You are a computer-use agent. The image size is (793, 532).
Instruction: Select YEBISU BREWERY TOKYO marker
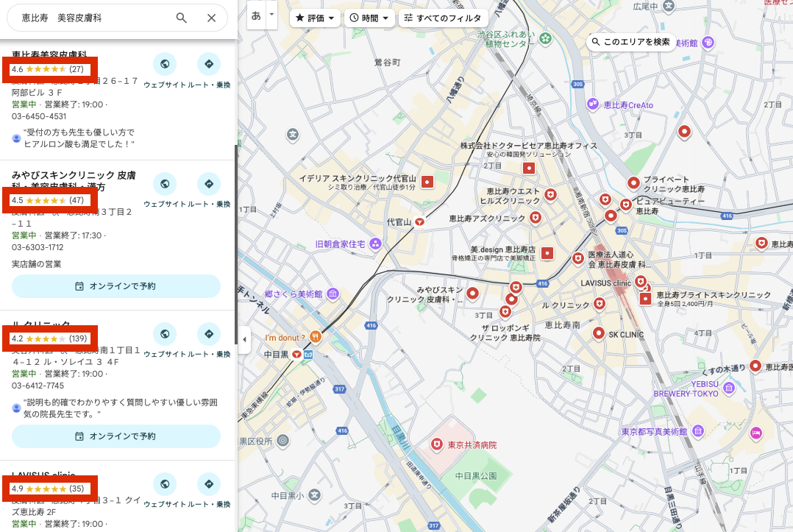pos(729,388)
